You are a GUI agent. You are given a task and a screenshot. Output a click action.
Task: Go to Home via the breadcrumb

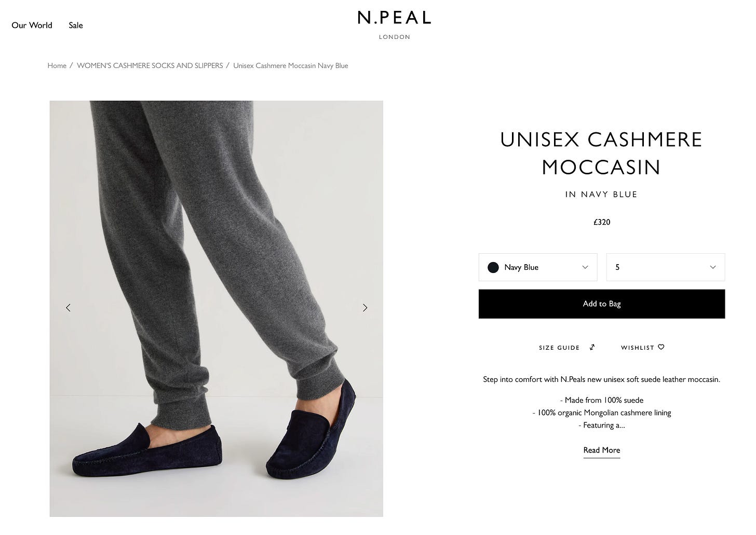[x=57, y=65]
